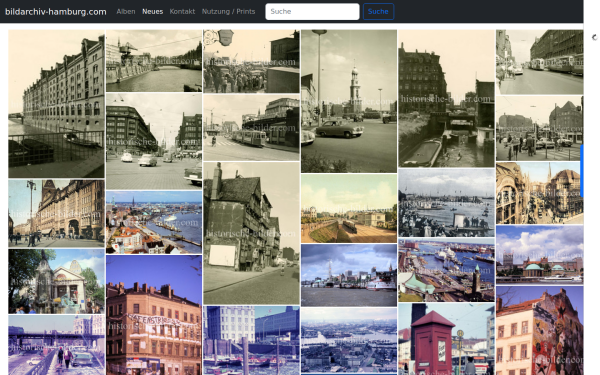Open the photo of green-domed building by water

point(540,255)
